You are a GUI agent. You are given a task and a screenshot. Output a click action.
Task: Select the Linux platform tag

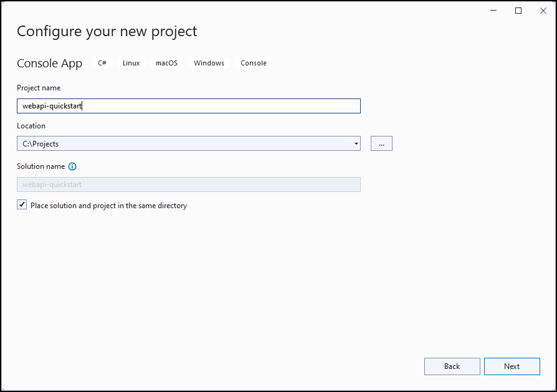point(131,62)
